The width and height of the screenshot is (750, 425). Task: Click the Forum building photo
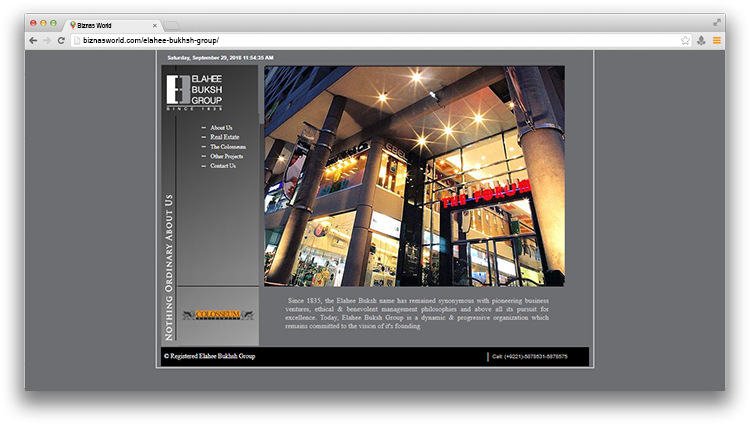tap(414, 176)
